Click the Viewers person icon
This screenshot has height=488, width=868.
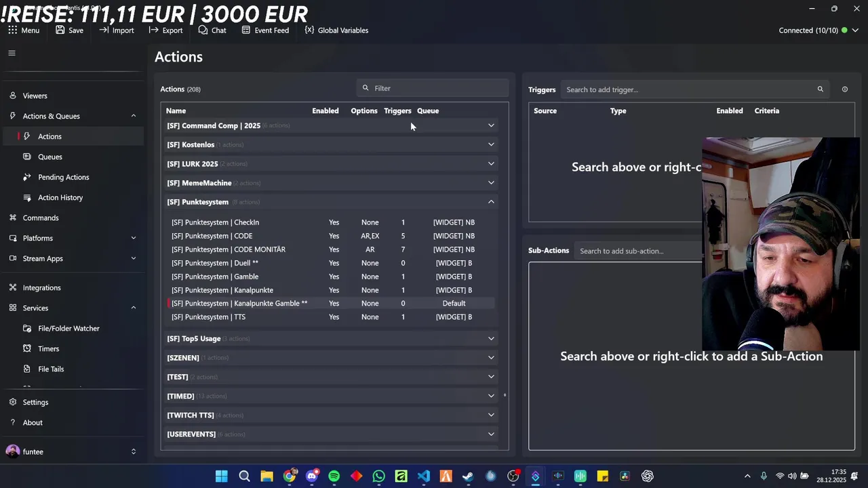[13, 96]
